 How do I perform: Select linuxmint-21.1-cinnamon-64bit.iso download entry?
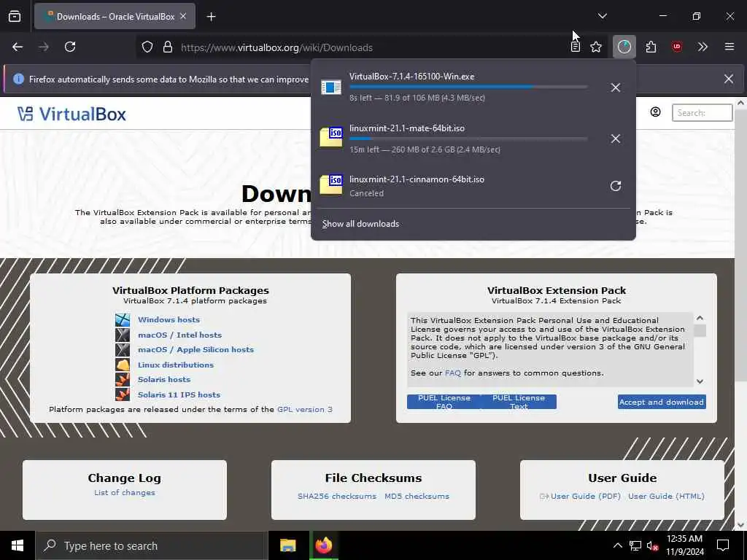(473, 186)
